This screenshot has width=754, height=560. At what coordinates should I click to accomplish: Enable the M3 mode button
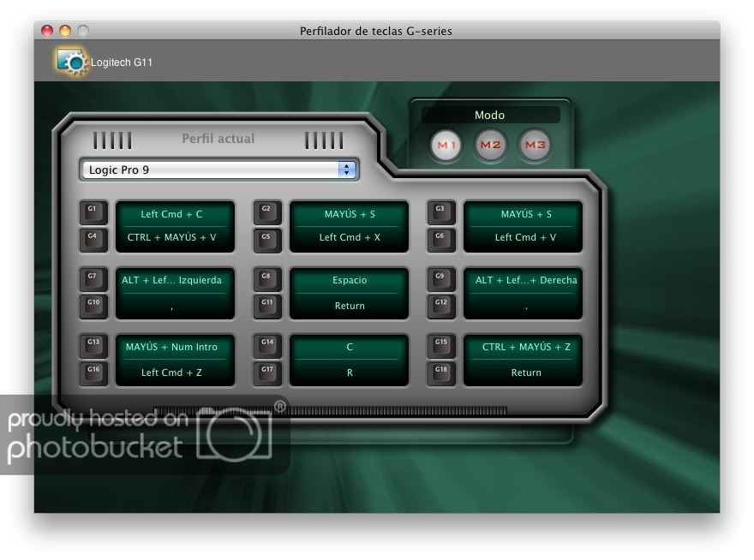pos(535,146)
